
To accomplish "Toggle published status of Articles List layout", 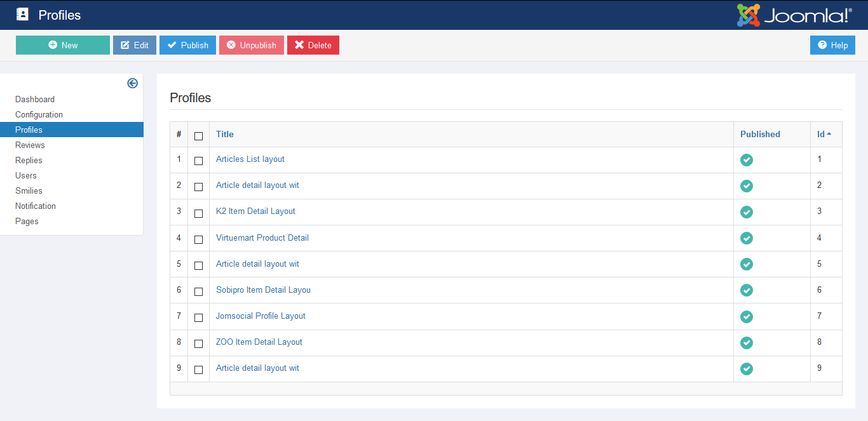I will 747,160.
